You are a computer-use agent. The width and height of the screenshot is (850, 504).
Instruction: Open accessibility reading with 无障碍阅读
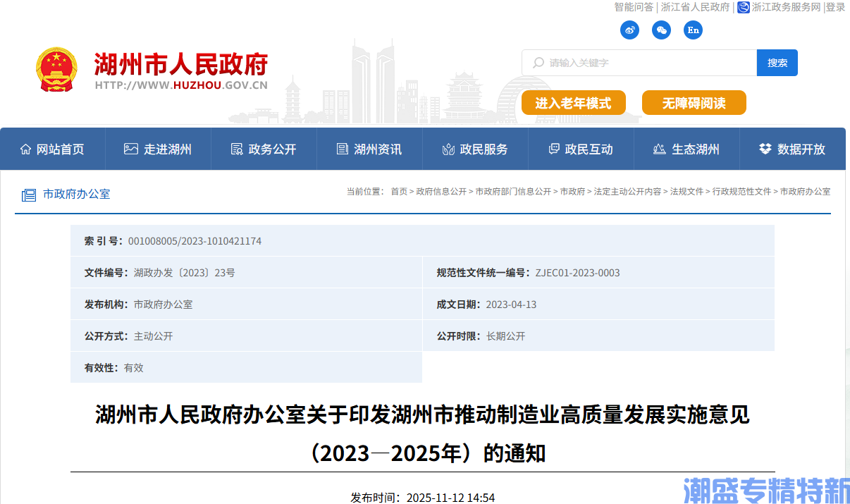(x=694, y=102)
